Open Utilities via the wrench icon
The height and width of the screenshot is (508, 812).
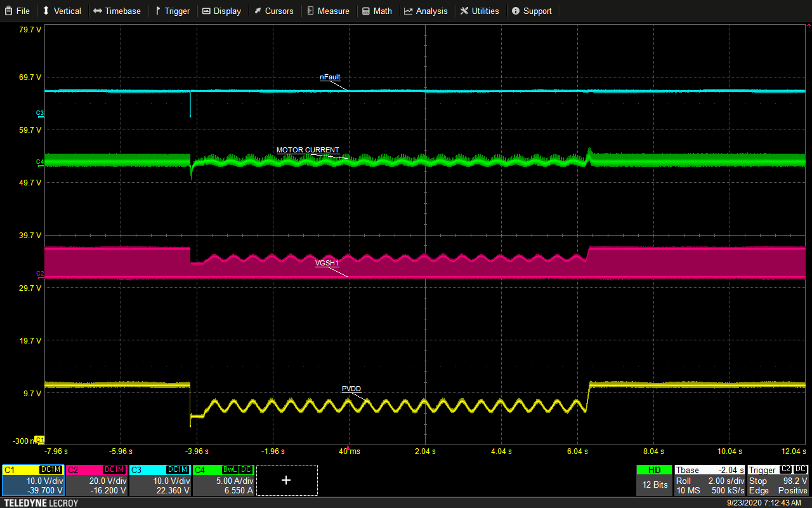[x=463, y=11]
